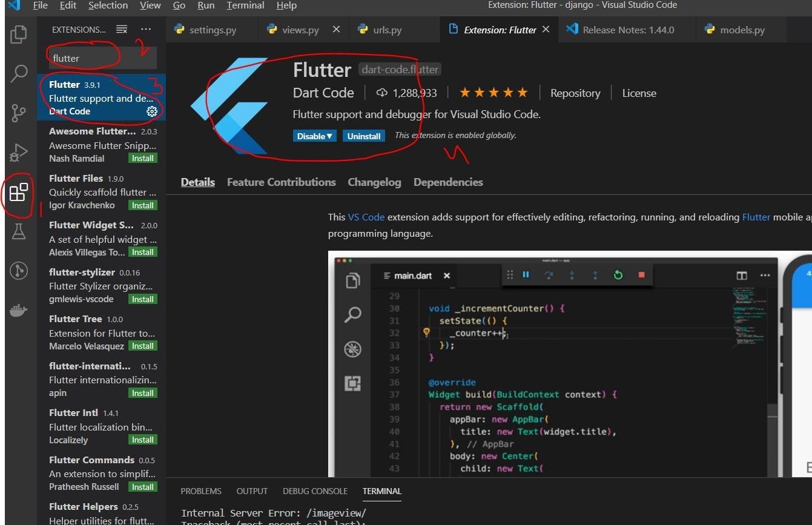The image size is (812, 525).
Task: Open the Explorer view in activity bar
Action: click(x=19, y=34)
